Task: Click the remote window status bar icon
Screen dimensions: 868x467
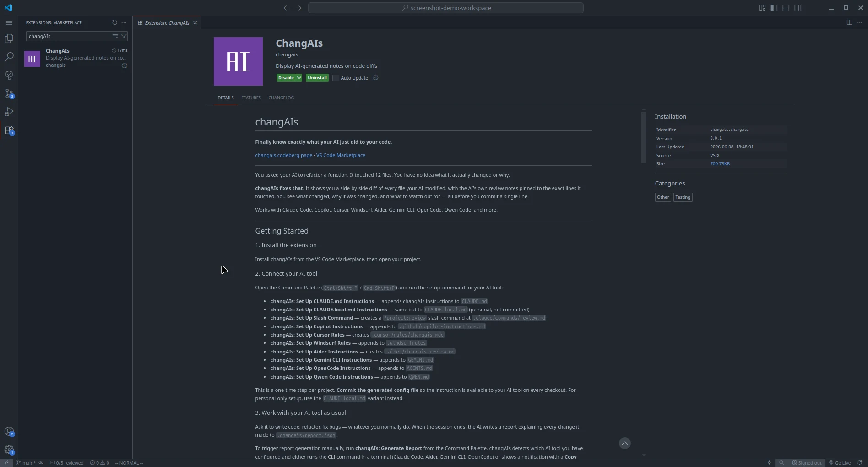Action: [x=6, y=463]
